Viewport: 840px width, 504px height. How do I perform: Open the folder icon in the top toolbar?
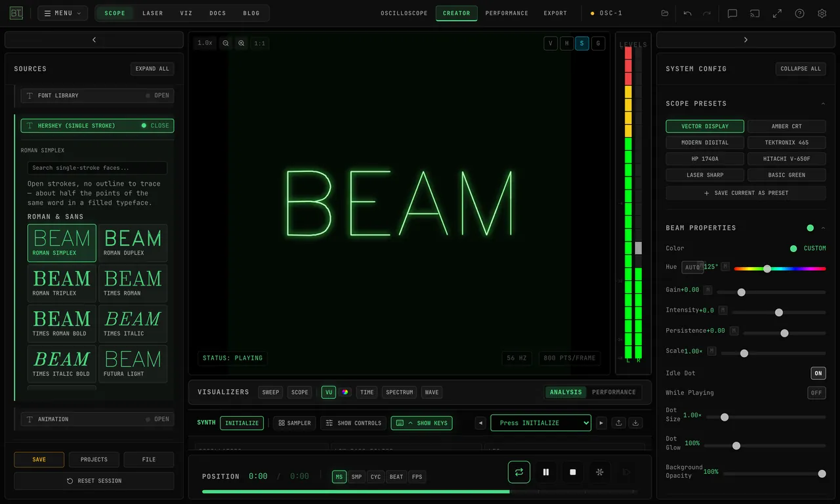pyautogui.click(x=665, y=13)
